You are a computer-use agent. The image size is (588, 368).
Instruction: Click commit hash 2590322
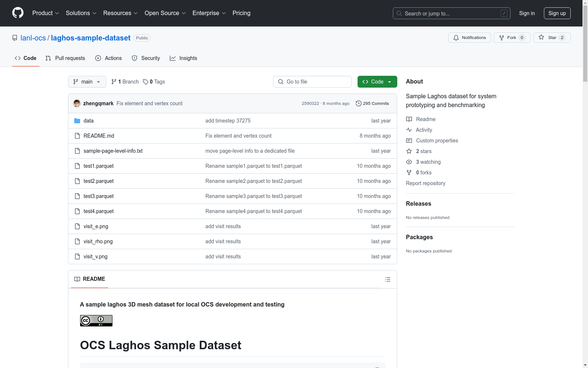(x=311, y=103)
